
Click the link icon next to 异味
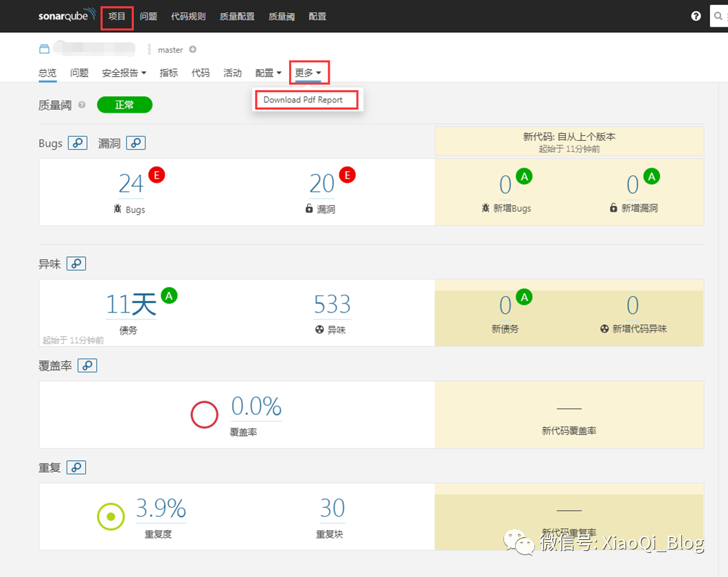tap(76, 263)
